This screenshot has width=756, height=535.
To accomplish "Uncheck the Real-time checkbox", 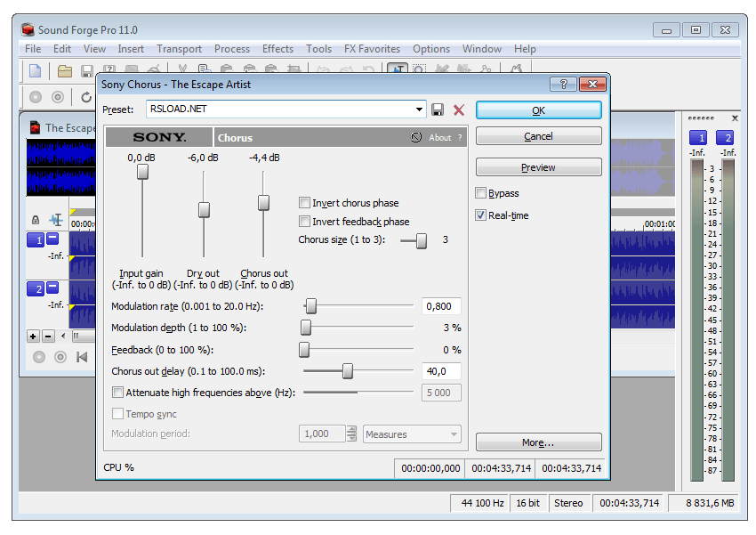I will pos(480,215).
